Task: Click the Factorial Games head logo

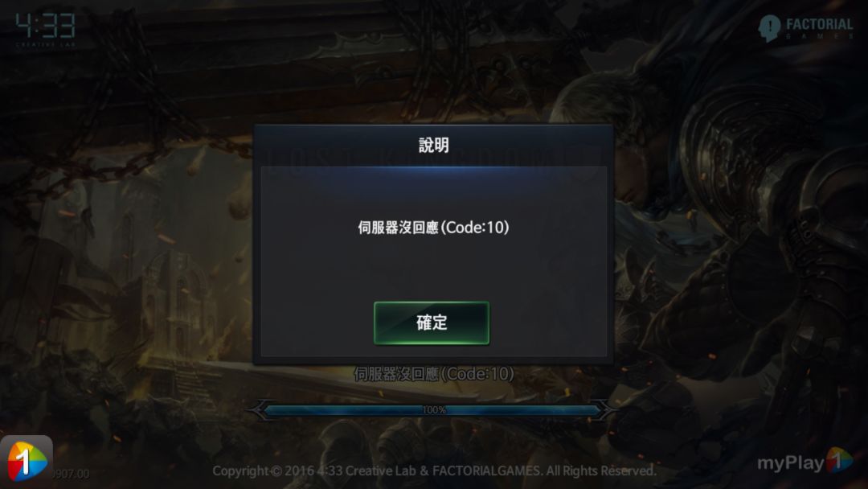Action: pyautogui.click(x=769, y=28)
